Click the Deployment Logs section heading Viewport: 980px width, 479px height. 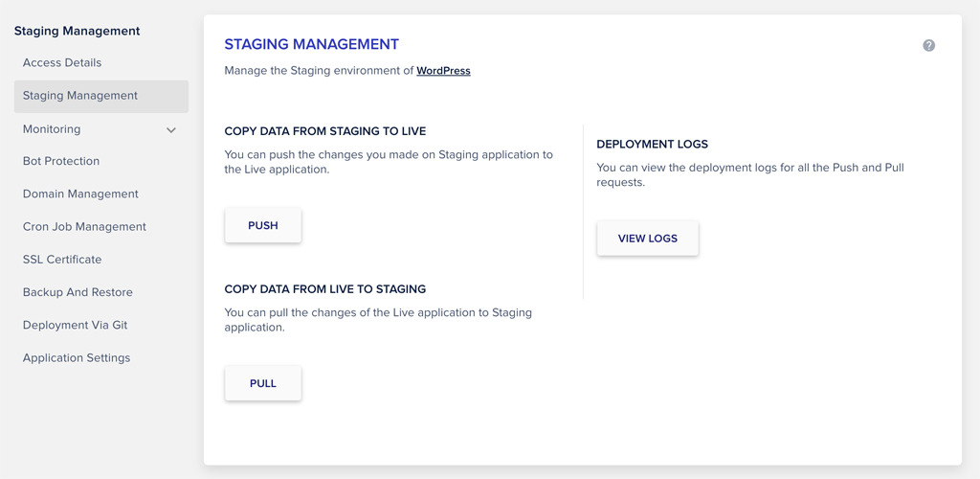tap(653, 145)
